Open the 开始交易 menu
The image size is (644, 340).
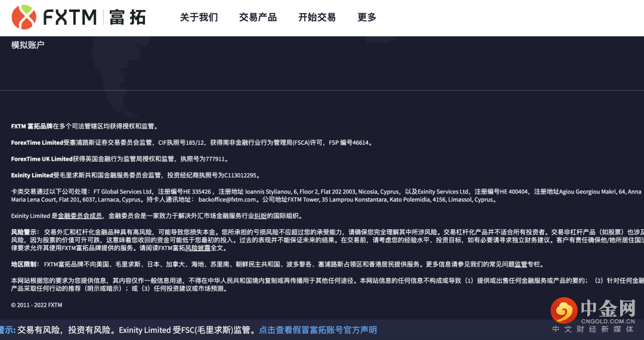pos(317,17)
